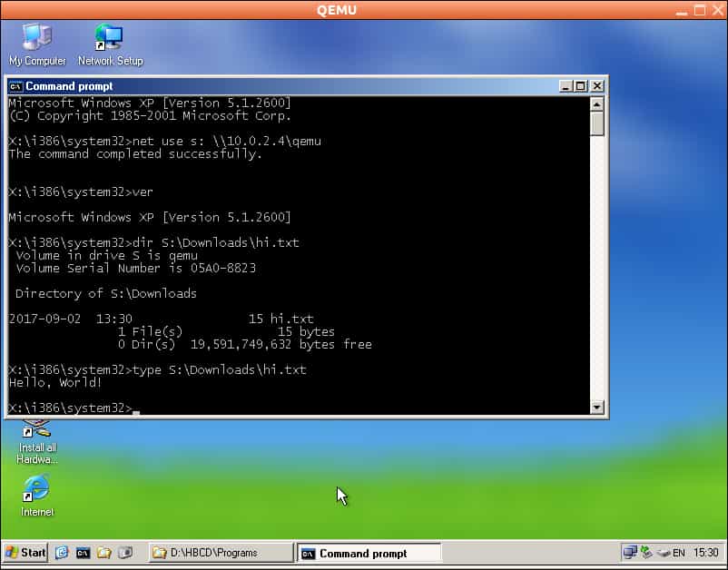Open the My Computer desktop icon
728x570 pixels.
[37, 45]
